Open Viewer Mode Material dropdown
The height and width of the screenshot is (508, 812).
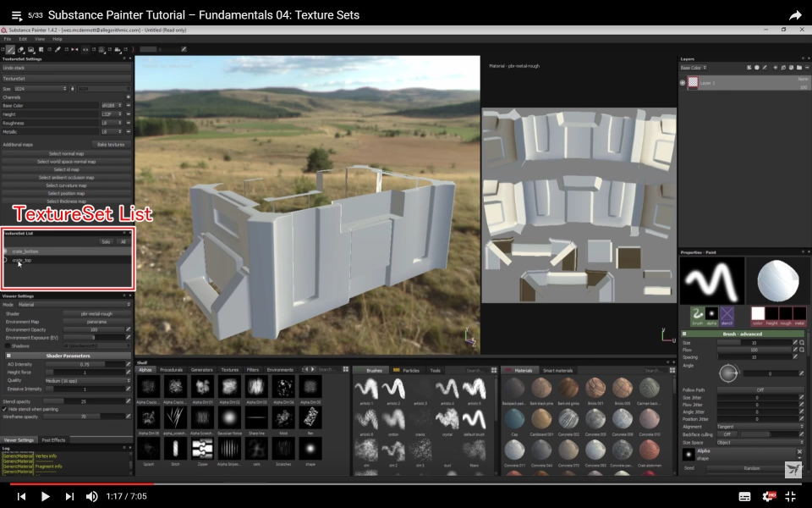pyautogui.click(x=74, y=305)
